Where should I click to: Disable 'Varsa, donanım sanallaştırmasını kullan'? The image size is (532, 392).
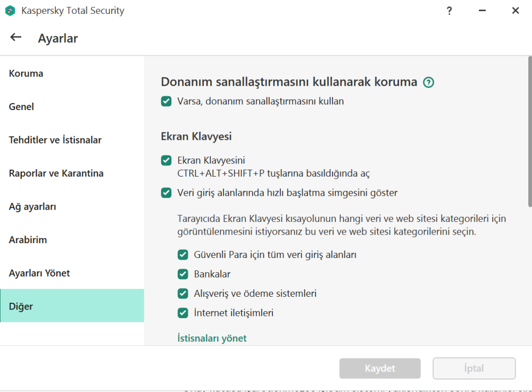click(x=166, y=101)
